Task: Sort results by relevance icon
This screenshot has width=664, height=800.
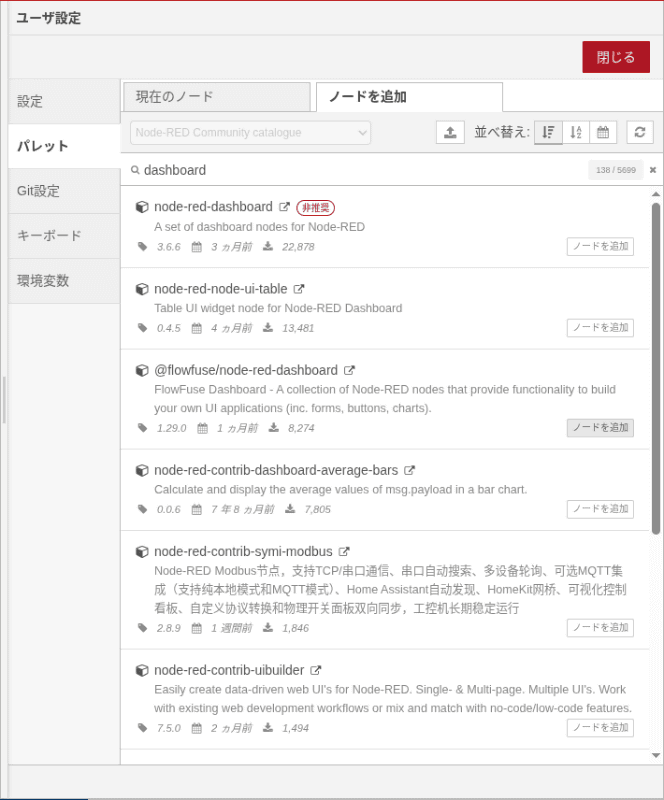Action: [x=548, y=133]
